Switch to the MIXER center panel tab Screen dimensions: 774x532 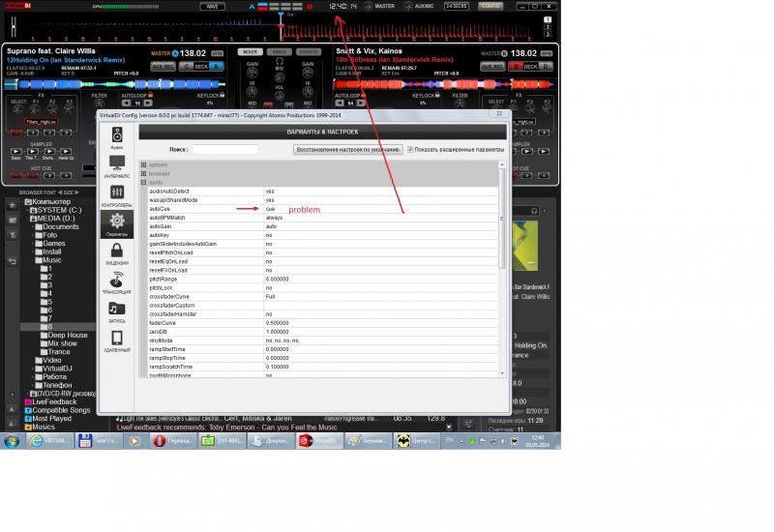pyautogui.click(x=251, y=52)
